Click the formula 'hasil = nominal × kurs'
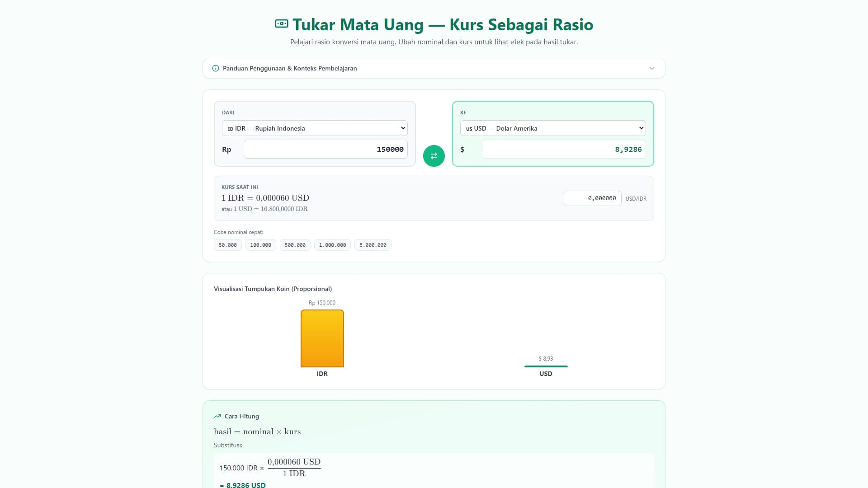 coord(257,432)
